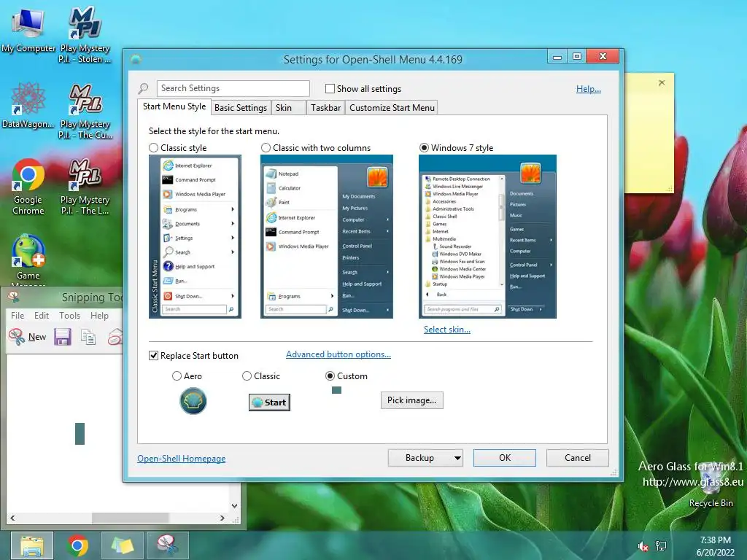The image size is (747, 560).
Task: Open Tools menu in Snipping Tool
Action: tap(69, 316)
